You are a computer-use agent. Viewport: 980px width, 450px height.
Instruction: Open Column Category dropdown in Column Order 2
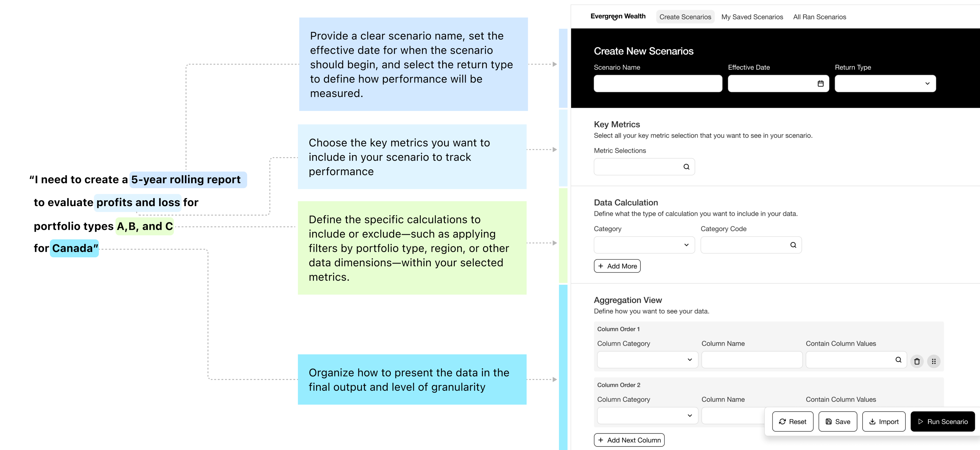click(647, 415)
